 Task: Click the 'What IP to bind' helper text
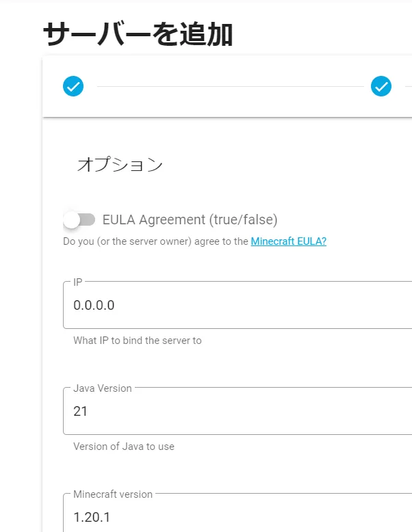coord(138,340)
